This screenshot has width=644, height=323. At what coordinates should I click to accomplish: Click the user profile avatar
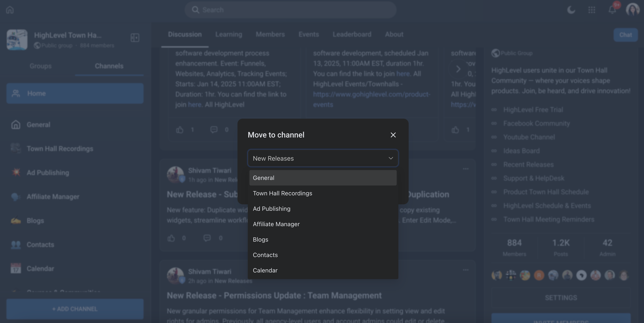(632, 10)
